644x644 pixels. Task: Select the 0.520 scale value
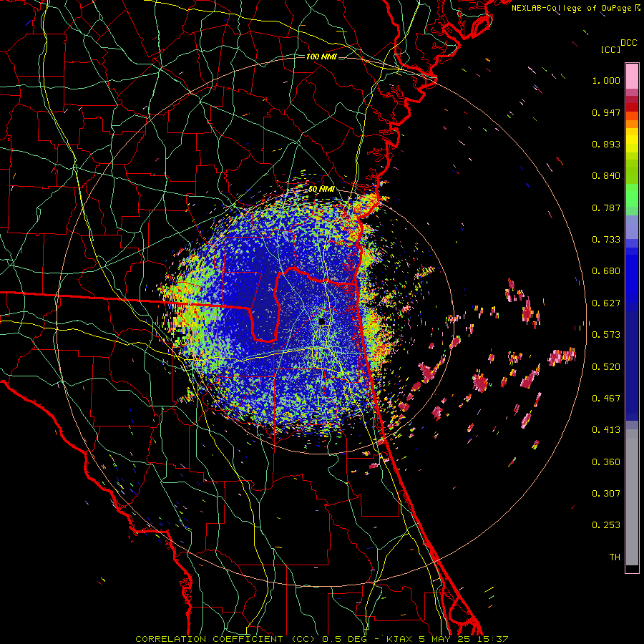606,367
